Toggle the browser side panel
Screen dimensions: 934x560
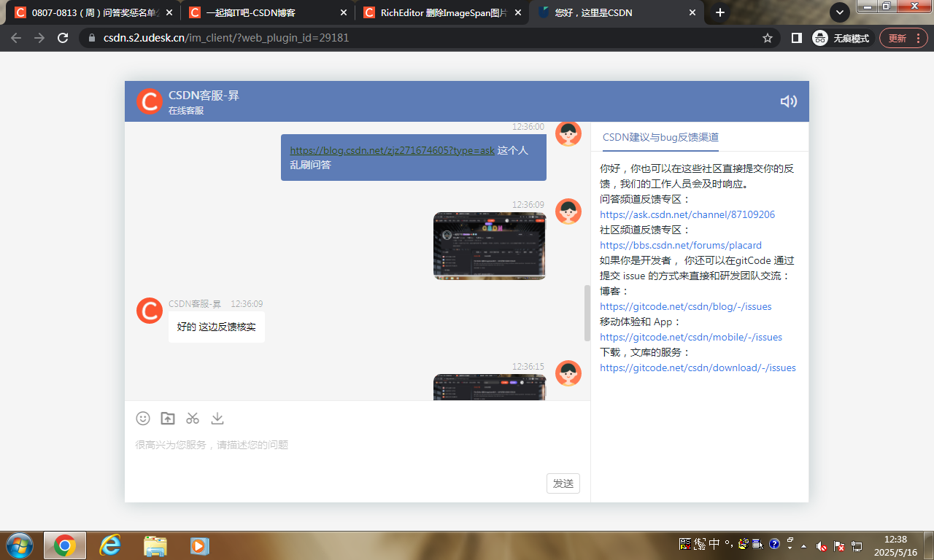pyautogui.click(x=797, y=38)
